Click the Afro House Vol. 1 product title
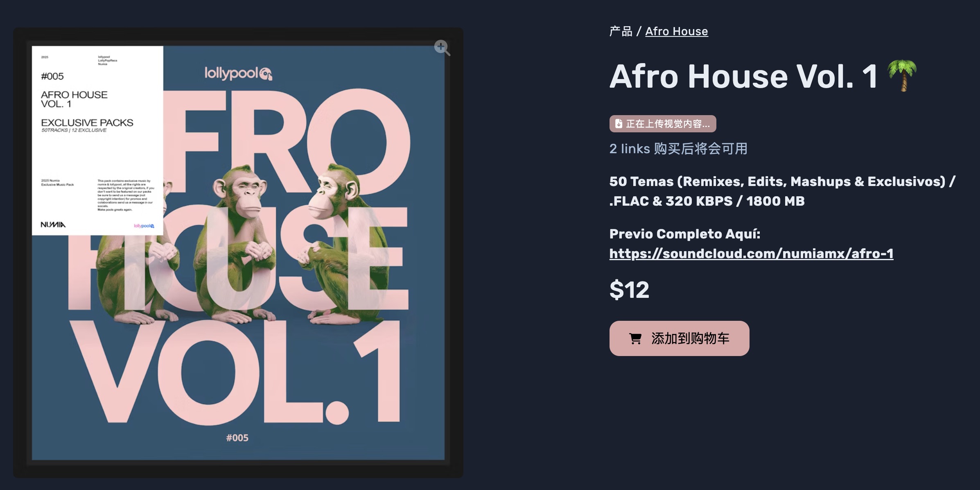The height and width of the screenshot is (490, 980). [744, 76]
